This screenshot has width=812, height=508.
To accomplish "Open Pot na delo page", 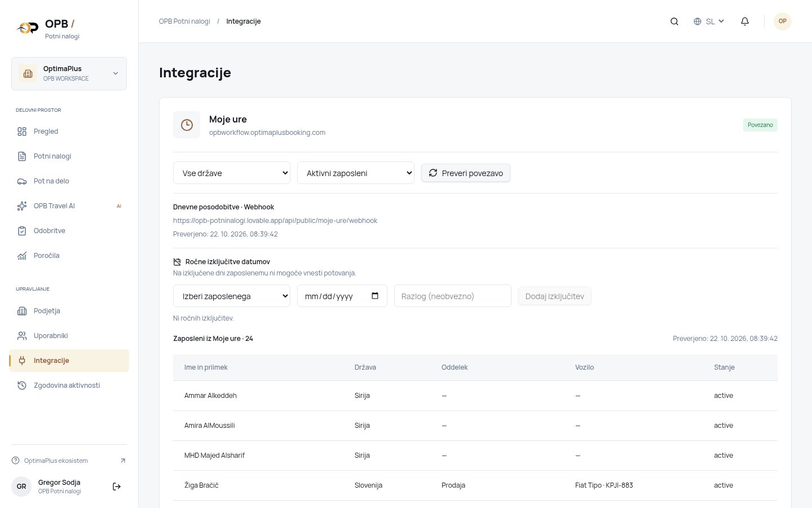I will point(69,181).
